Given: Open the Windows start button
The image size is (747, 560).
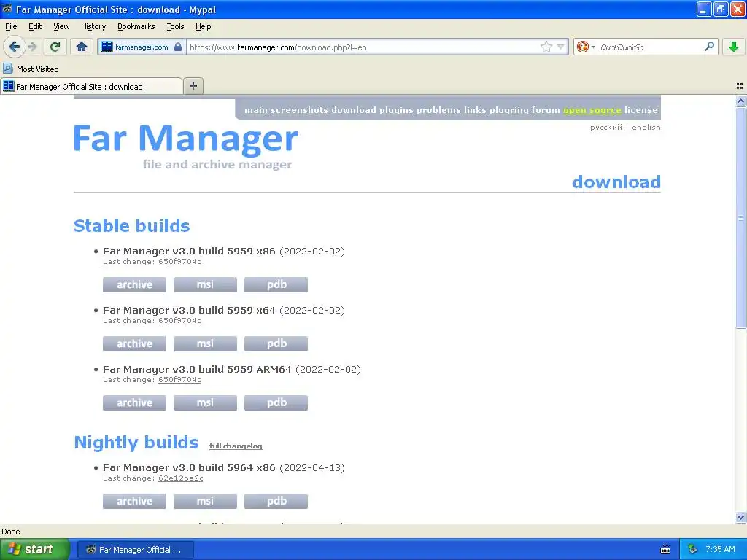Looking at the screenshot, I should (x=35, y=549).
